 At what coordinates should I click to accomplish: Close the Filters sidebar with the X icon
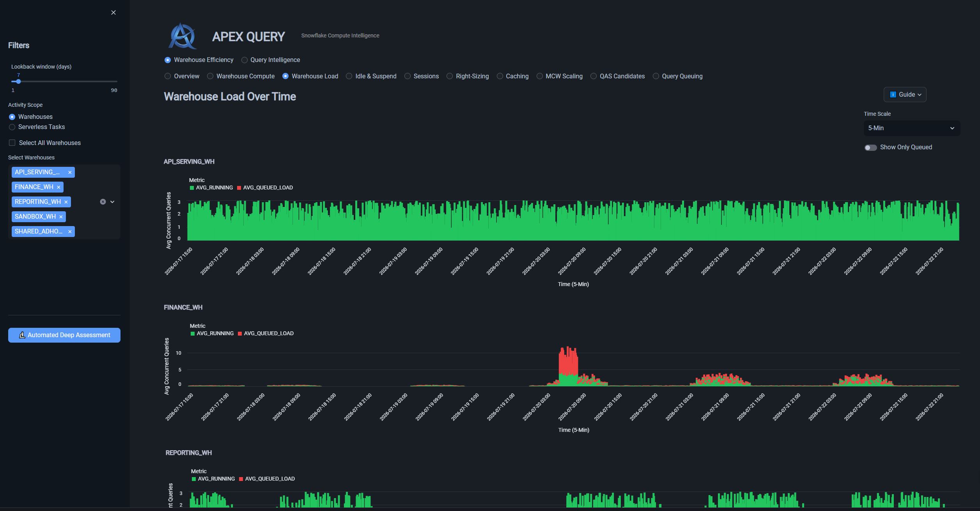pyautogui.click(x=113, y=12)
